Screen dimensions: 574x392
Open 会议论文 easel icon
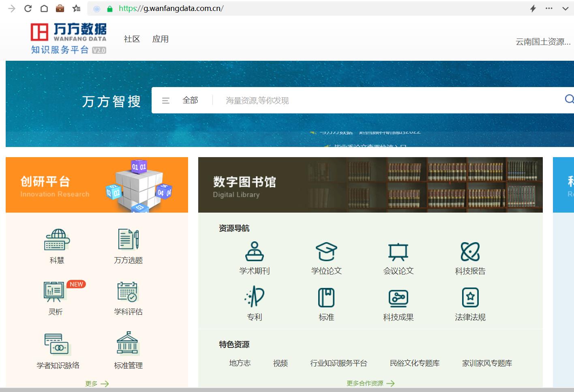coord(398,251)
